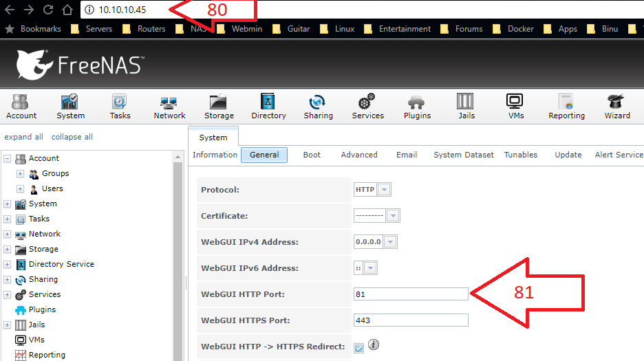The image size is (644, 361).
Task: Expand the Directory Service tree node
Action: point(7,264)
